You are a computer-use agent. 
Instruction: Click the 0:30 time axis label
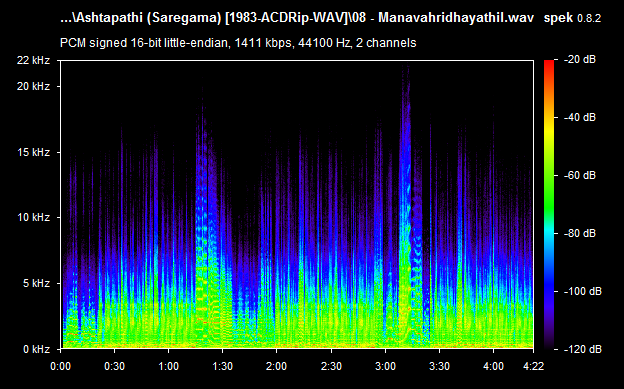(114, 366)
